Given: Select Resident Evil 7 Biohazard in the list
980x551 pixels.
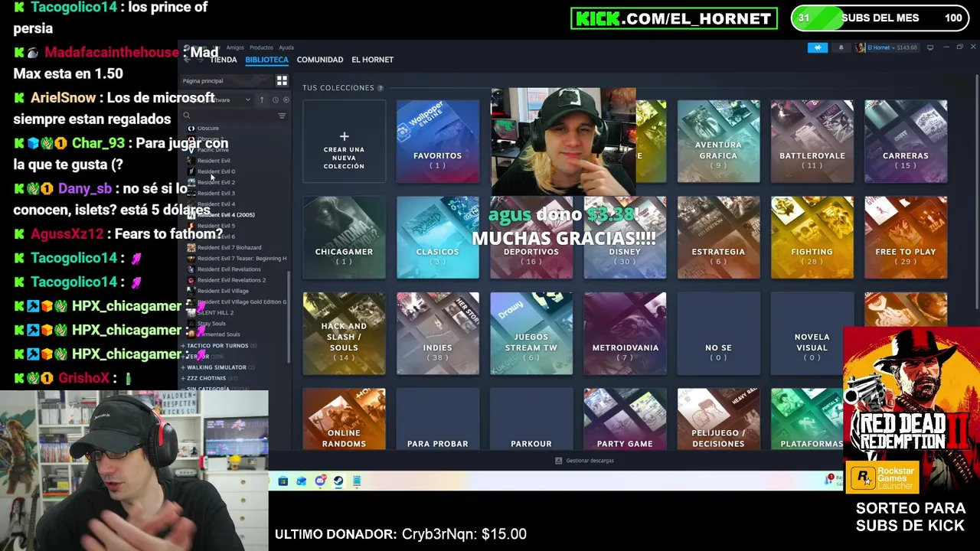Looking at the screenshot, I should 229,247.
